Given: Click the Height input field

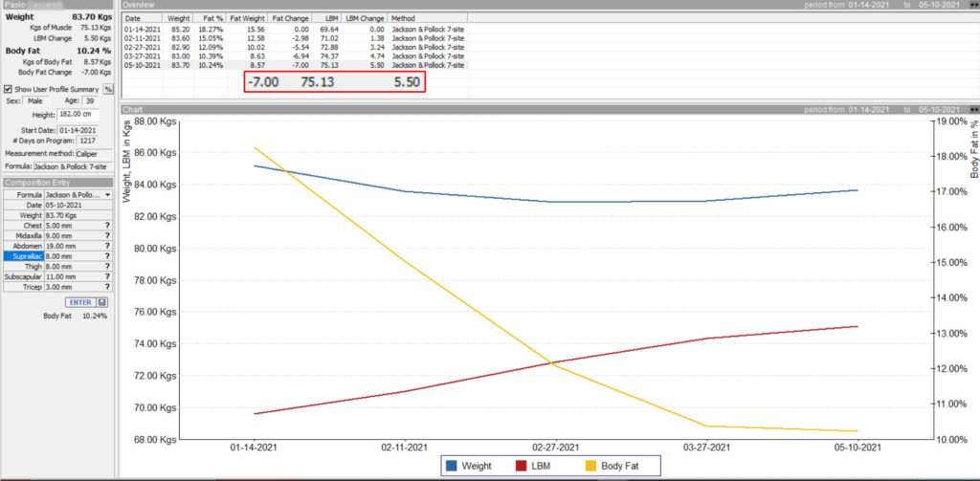Looking at the screenshot, I should pos(77,115).
